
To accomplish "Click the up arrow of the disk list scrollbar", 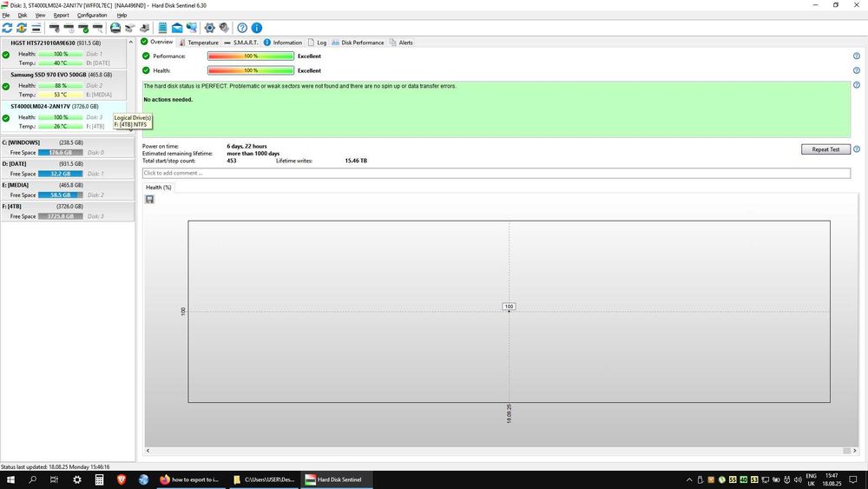I will 131,42.
